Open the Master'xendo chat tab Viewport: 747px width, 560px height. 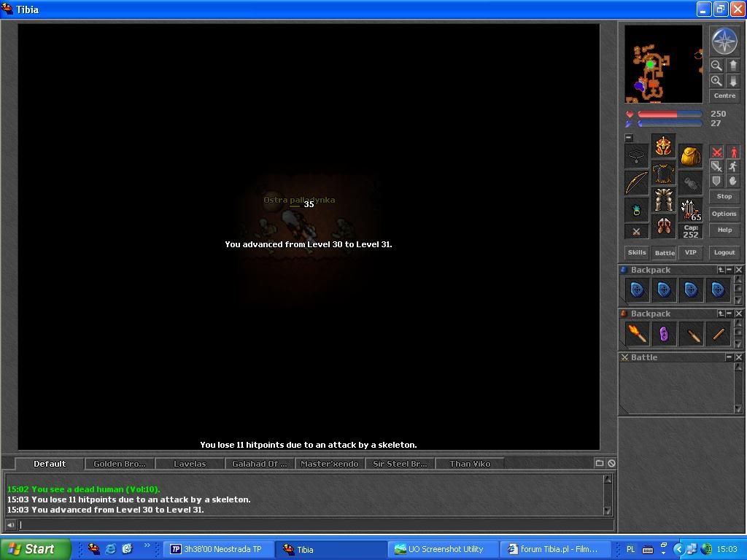pos(330,464)
